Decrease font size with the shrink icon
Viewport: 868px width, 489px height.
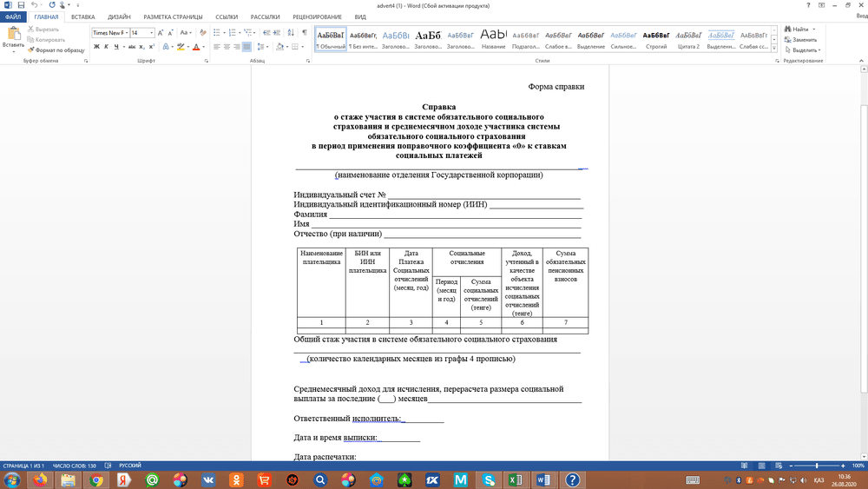170,33
